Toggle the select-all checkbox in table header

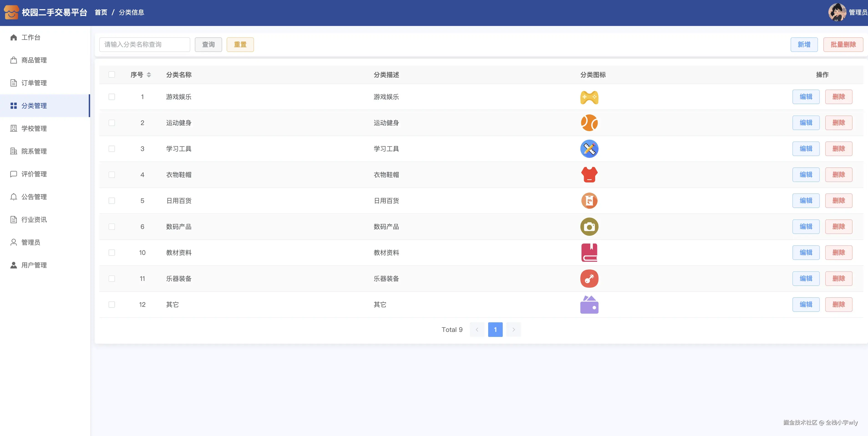pyautogui.click(x=112, y=74)
